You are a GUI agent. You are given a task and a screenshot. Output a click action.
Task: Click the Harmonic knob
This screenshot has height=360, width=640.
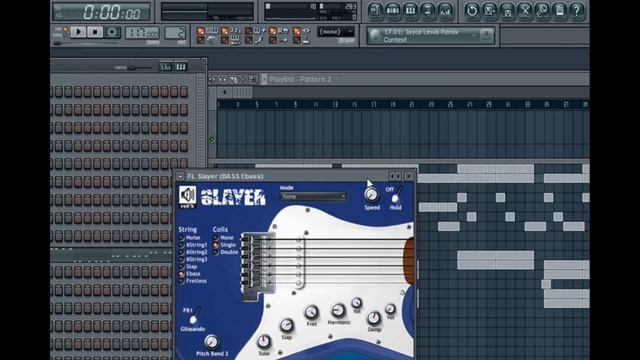[x=338, y=311]
